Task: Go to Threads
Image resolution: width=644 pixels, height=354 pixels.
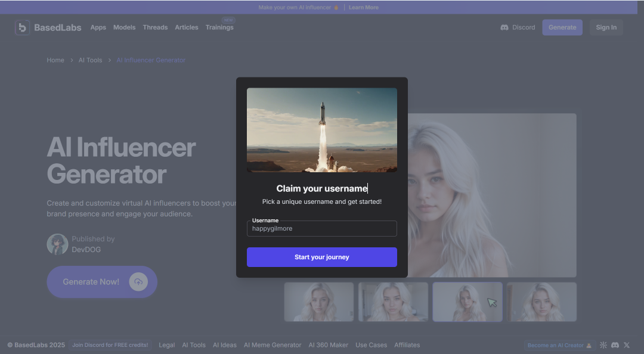Action: click(x=155, y=27)
